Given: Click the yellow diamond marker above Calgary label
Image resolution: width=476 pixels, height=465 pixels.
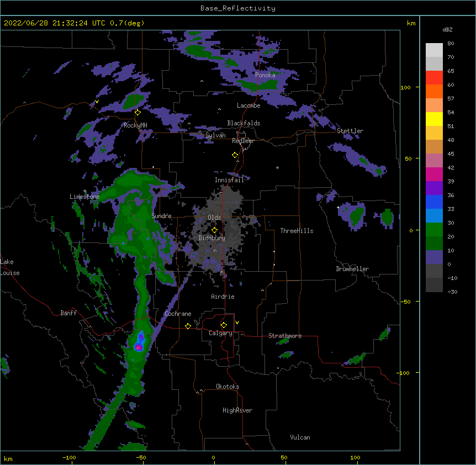Looking at the screenshot, I should click(224, 325).
